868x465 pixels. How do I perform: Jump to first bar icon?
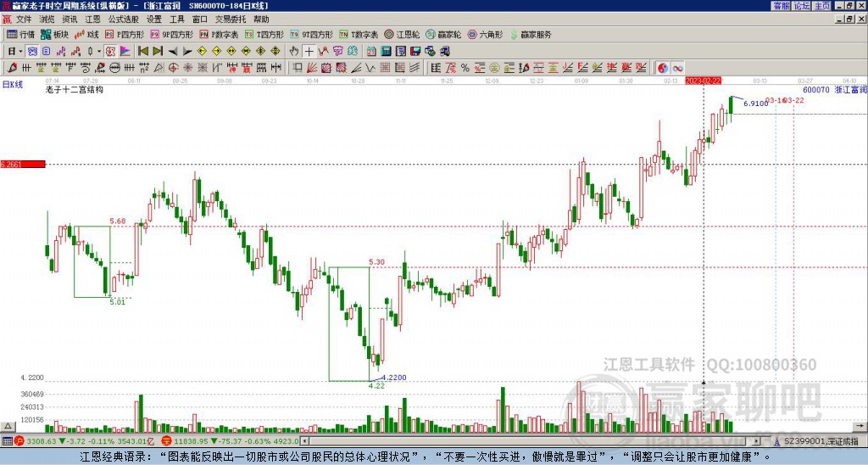[142, 51]
